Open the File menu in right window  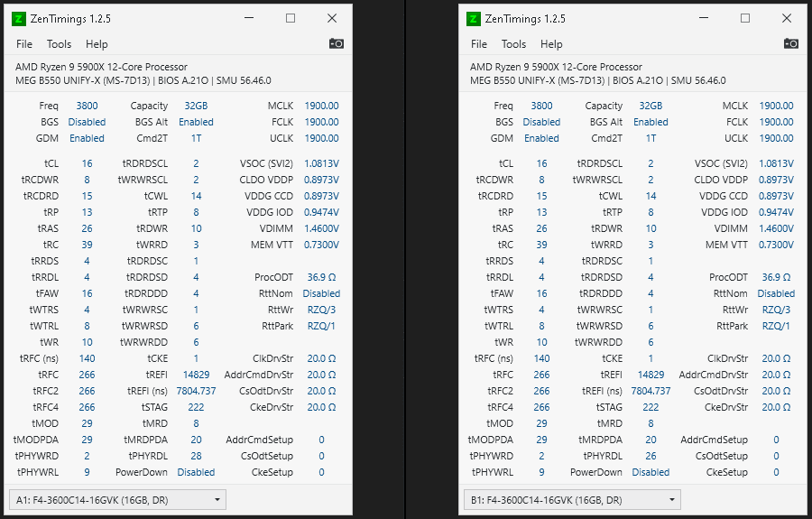pos(478,44)
